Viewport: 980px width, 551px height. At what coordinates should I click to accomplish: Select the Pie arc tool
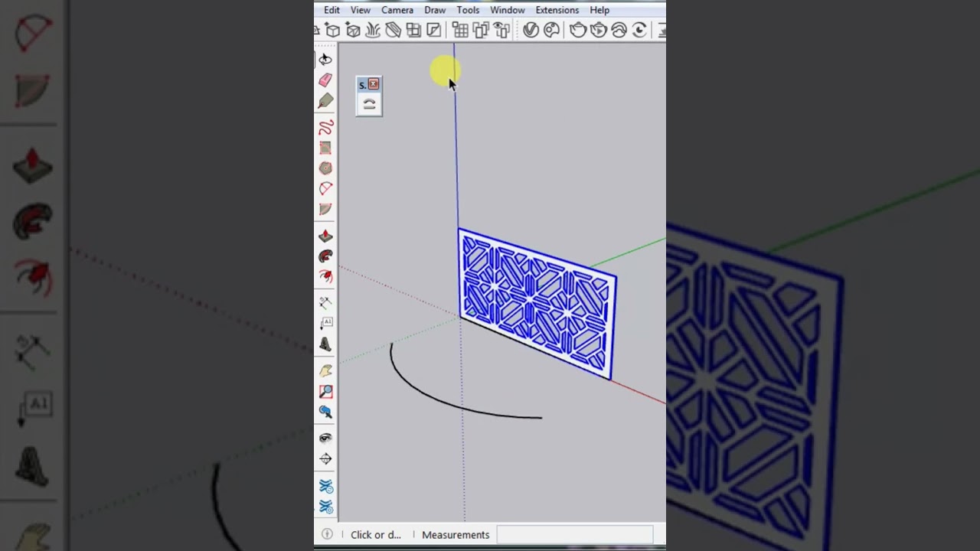click(325, 210)
